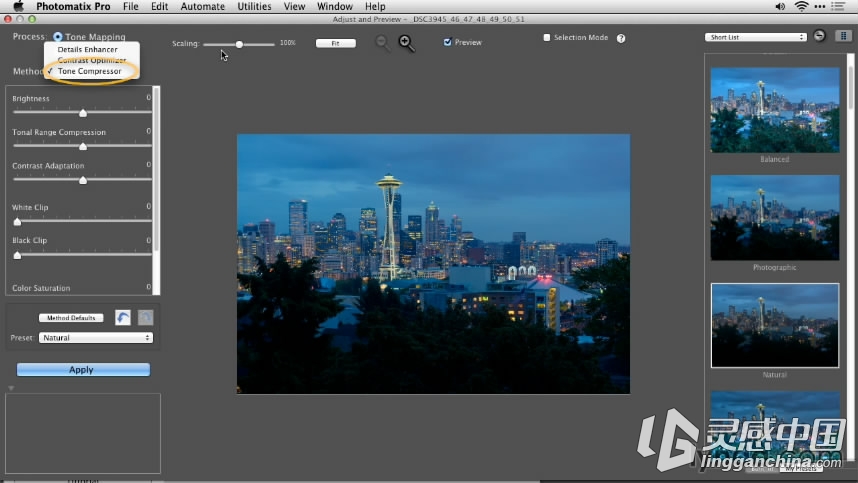Select the Natural preset thumbnail
The height and width of the screenshot is (483, 858).
click(x=774, y=325)
